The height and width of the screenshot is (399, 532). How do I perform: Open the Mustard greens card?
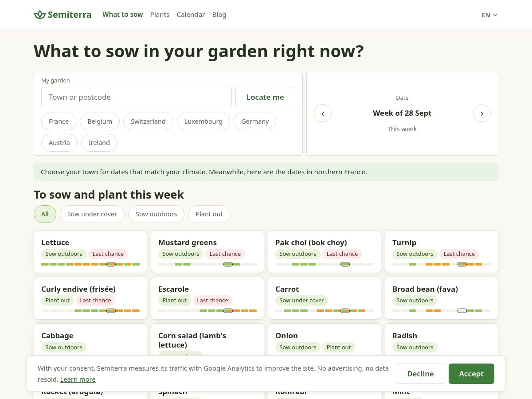pyautogui.click(x=207, y=251)
